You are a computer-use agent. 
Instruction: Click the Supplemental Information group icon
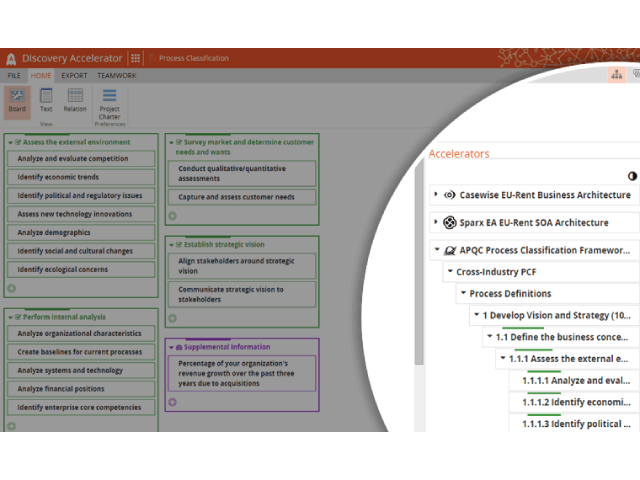coord(179,347)
